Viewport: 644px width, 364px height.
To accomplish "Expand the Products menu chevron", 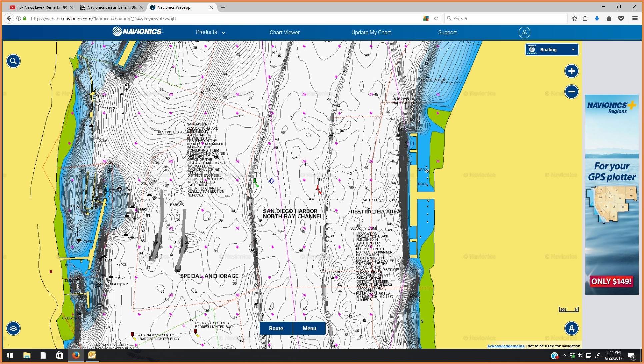I will pos(223,33).
